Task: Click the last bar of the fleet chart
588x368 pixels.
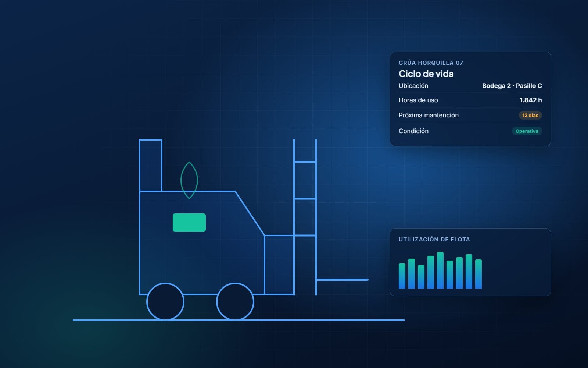Action: [478, 274]
